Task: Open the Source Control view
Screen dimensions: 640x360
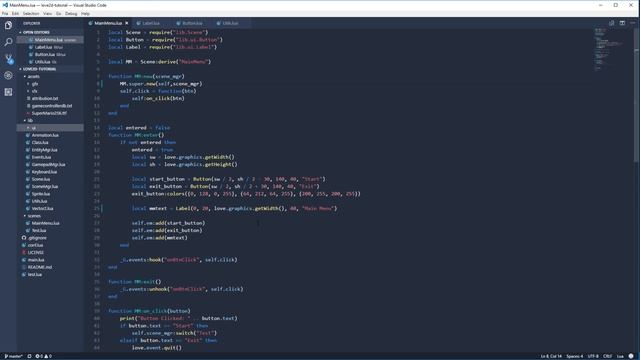Action: click(8, 59)
